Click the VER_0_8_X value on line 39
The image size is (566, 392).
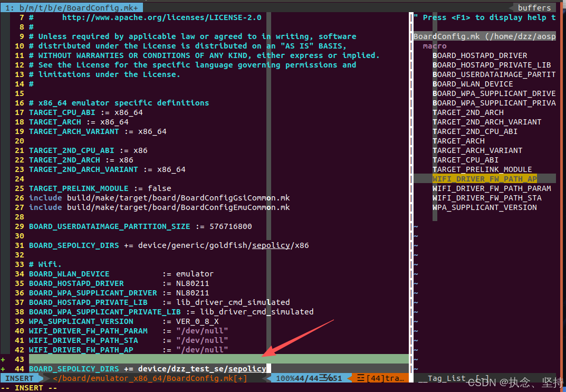click(x=197, y=321)
